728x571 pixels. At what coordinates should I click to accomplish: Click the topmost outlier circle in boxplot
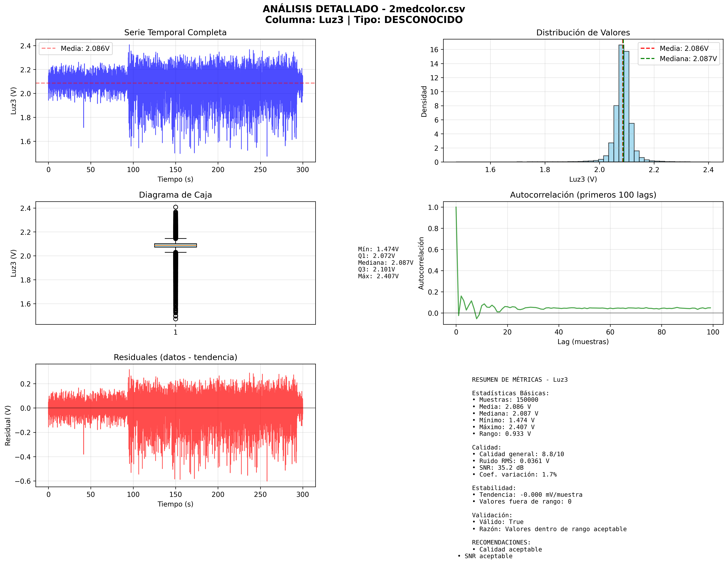(x=175, y=207)
